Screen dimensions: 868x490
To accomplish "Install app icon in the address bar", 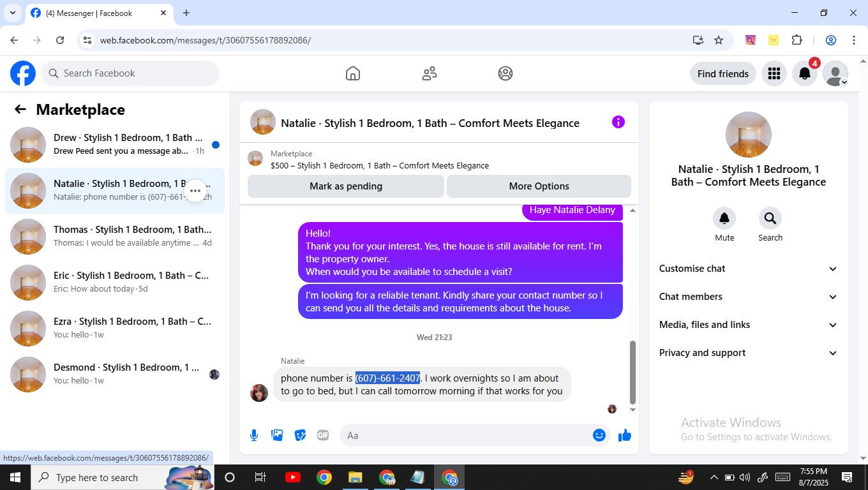I will pos(698,40).
